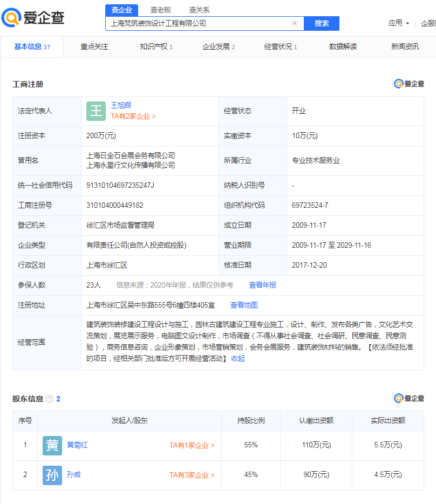
Task: Click in the company name search field
Action: pos(197,23)
